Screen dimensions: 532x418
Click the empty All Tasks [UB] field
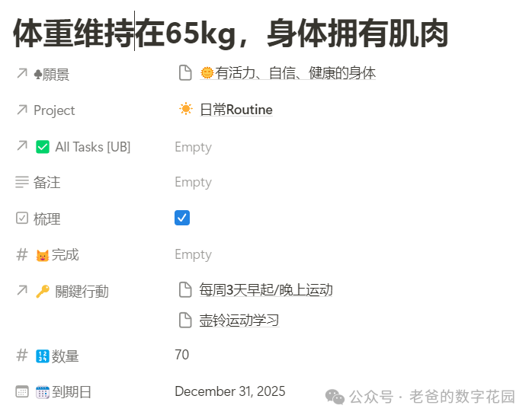tap(193, 147)
